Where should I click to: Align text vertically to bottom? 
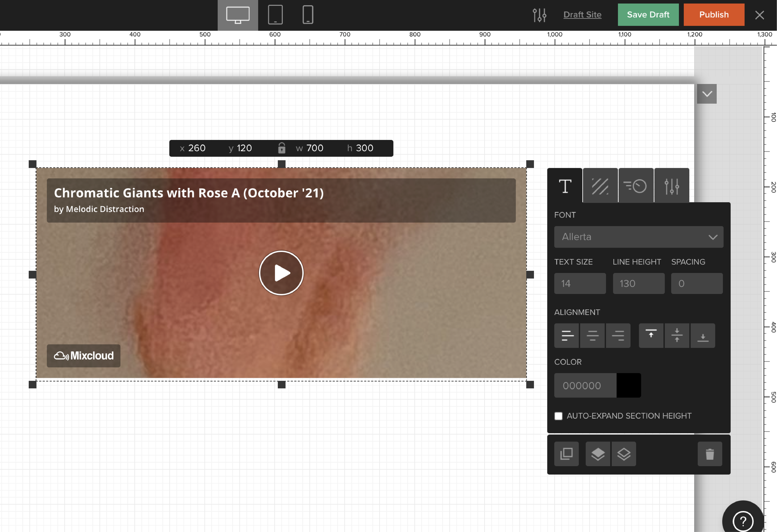coord(702,335)
